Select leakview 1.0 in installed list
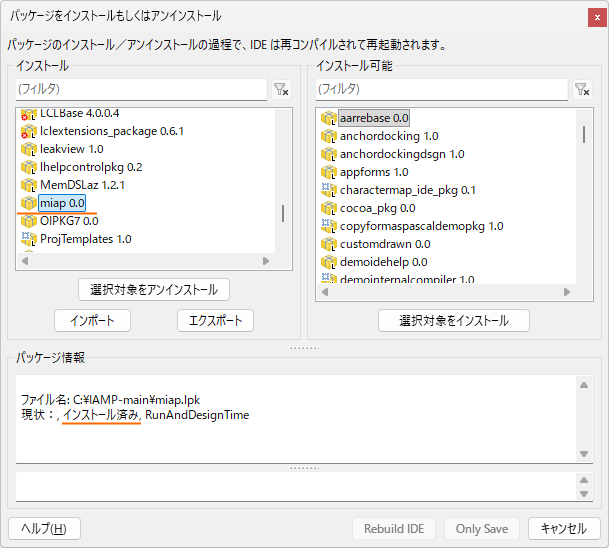The height and width of the screenshot is (548, 609). tap(71, 149)
